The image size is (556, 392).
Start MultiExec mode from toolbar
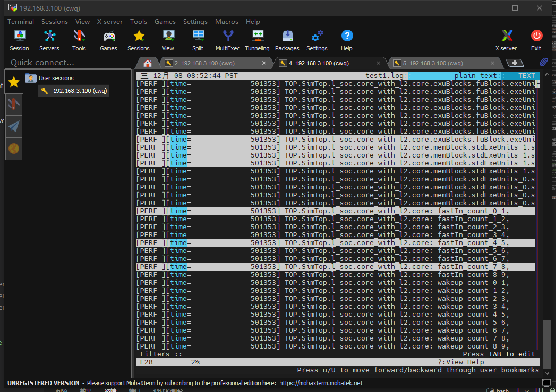(x=228, y=41)
